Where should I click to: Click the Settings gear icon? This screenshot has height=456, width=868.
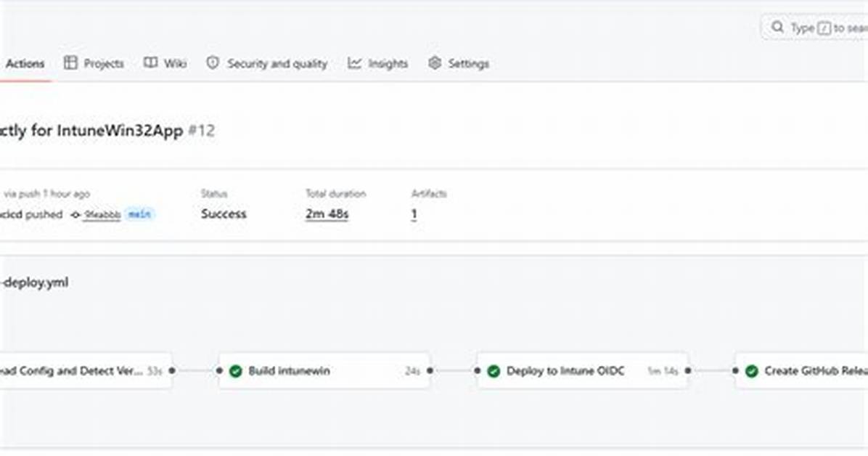click(435, 63)
